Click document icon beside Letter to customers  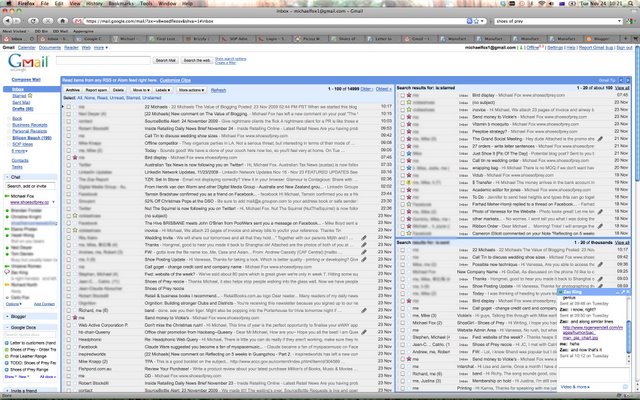pyautogui.click(x=7, y=343)
